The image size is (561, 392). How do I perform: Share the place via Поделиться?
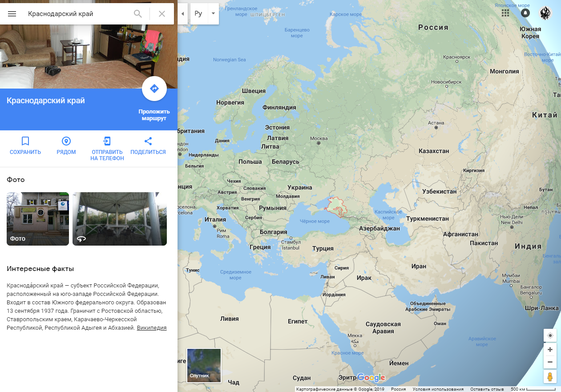pos(148,145)
